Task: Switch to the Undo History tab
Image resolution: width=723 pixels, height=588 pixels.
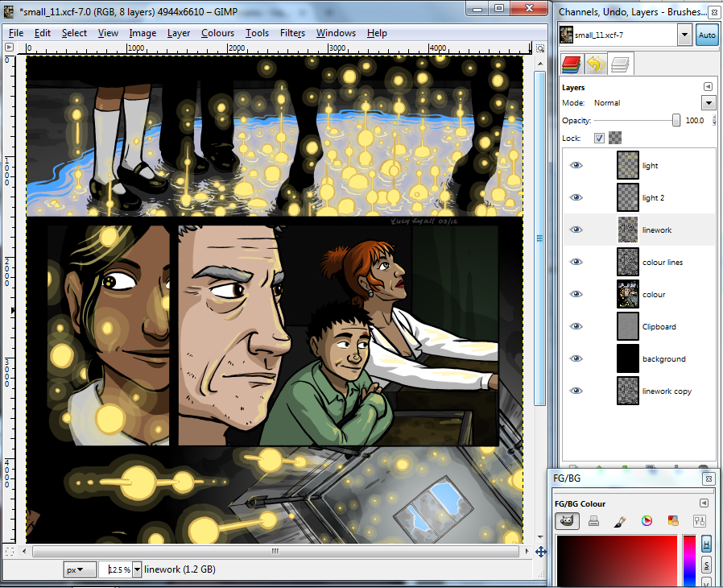Action: 595,64
